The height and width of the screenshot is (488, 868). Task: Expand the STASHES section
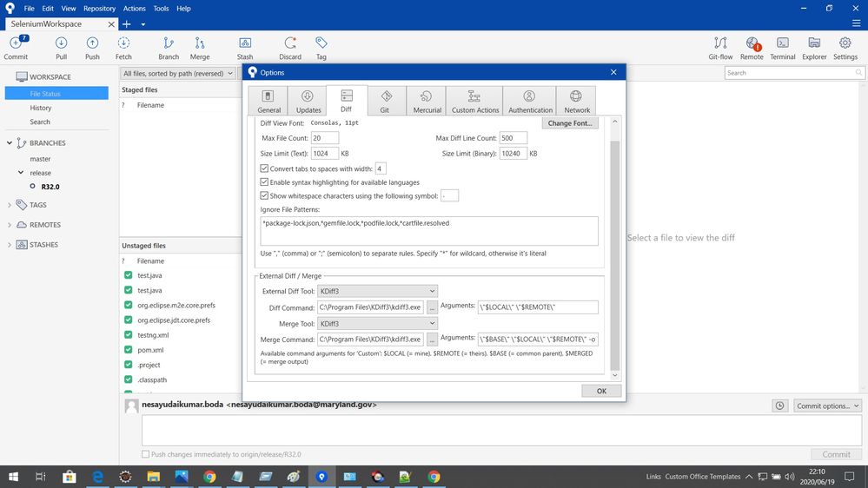[x=10, y=245]
